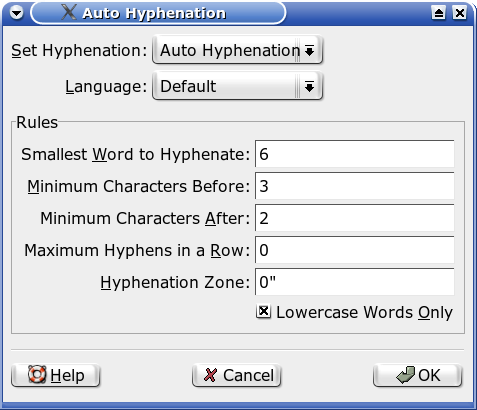Click the Language dropdown arrow
This screenshot has height=410, width=477.
pyautogui.click(x=310, y=87)
